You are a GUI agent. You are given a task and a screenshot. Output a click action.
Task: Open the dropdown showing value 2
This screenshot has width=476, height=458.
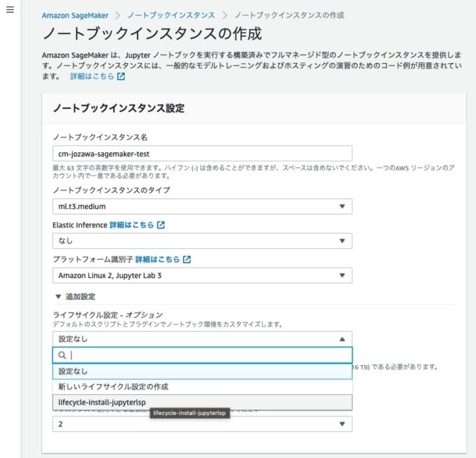202,424
